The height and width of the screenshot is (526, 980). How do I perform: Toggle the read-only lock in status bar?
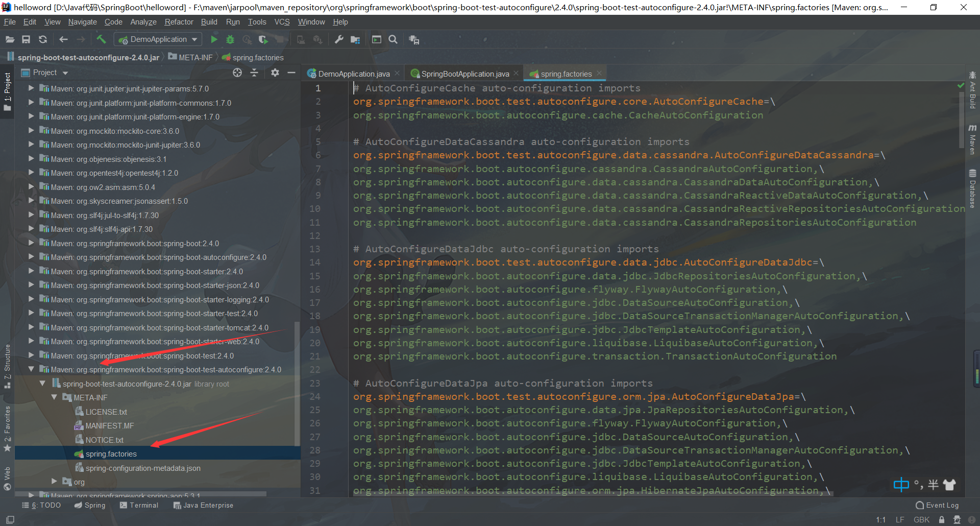click(x=942, y=519)
